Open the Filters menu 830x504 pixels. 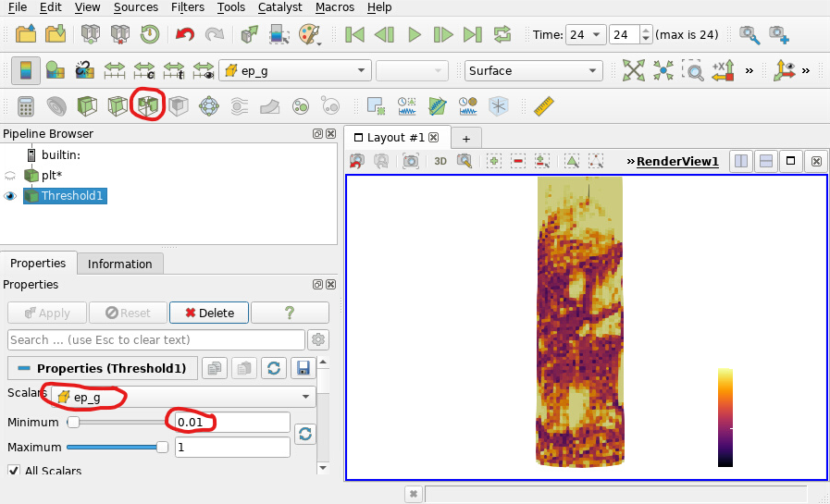point(188,7)
